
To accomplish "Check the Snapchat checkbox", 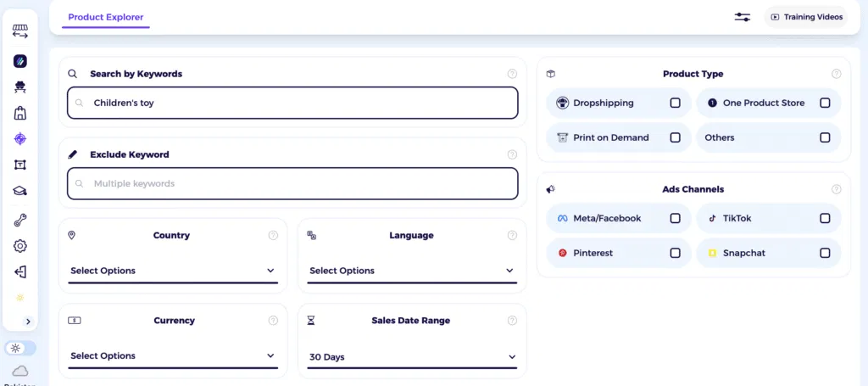I will click(x=826, y=253).
